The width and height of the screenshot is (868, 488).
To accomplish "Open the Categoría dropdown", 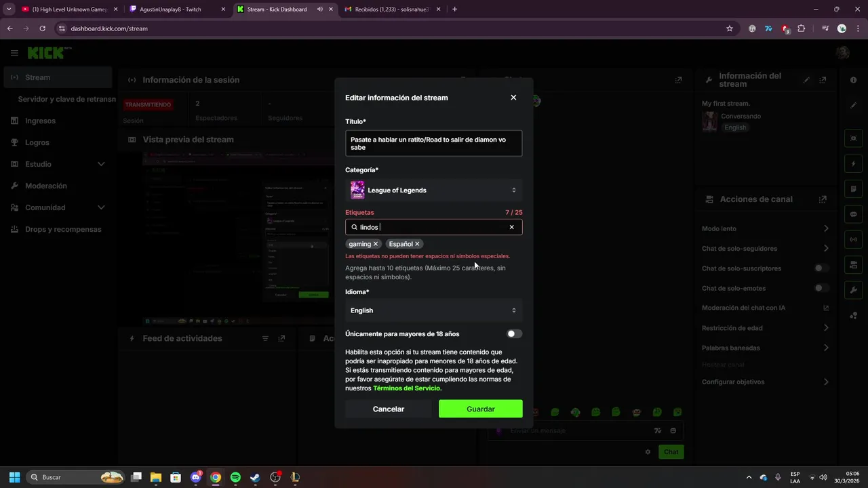I will coord(434,190).
